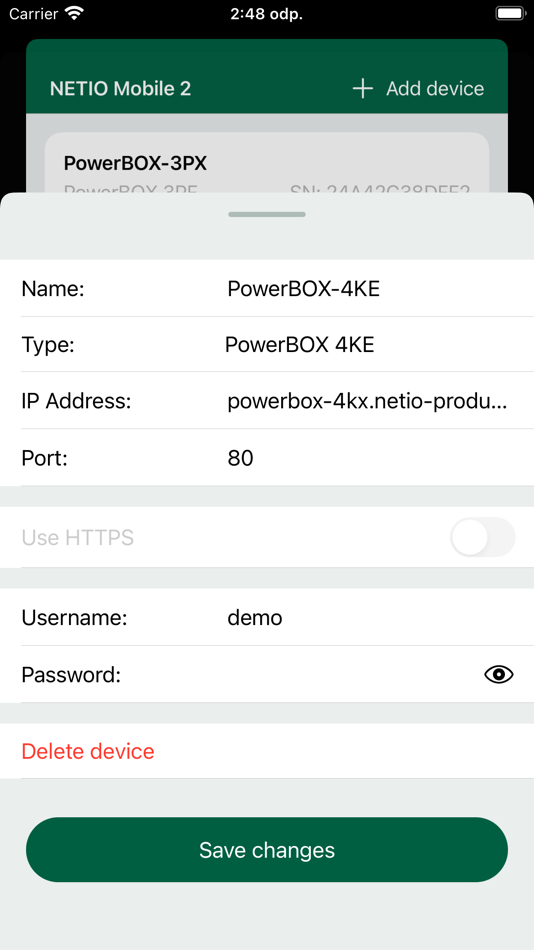Edit the Username field showing demo

coord(255,617)
